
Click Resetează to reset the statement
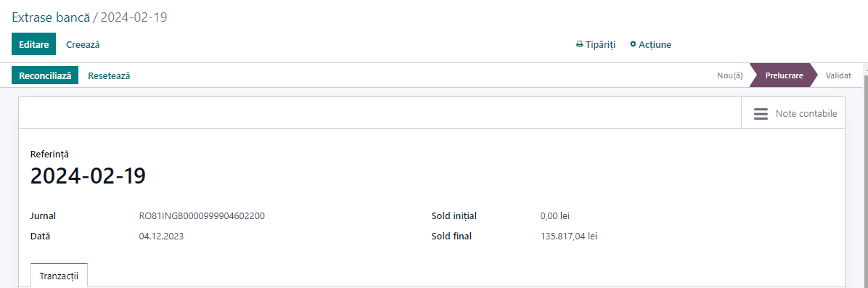(x=109, y=76)
